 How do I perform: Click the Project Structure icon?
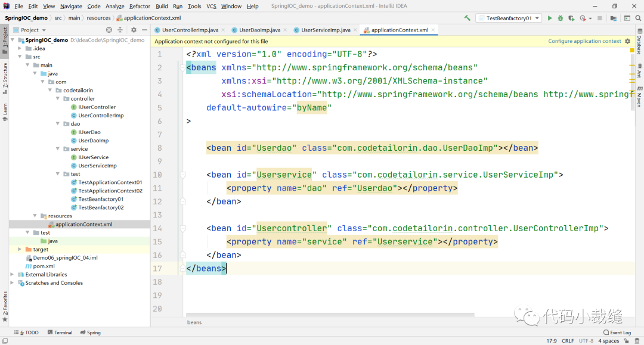(613, 18)
